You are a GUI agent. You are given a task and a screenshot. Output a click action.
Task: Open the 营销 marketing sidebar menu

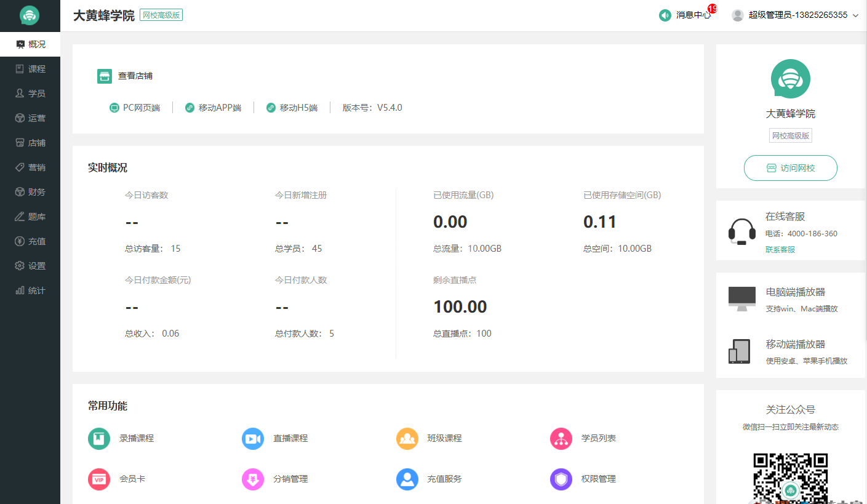click(x=30, y=167)
